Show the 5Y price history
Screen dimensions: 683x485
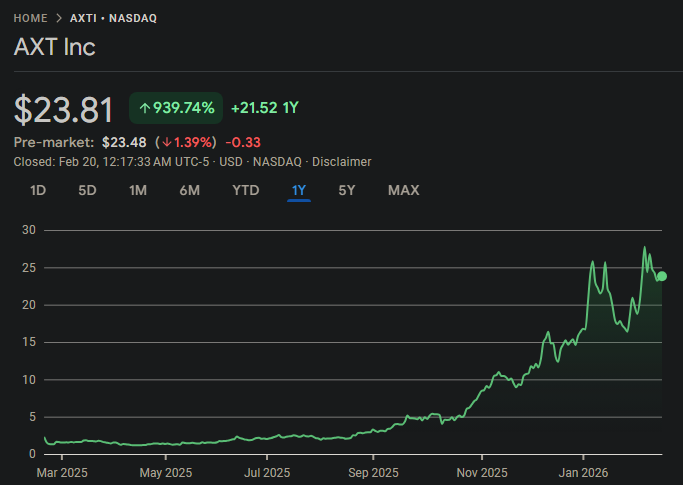(x=347, y=190)
